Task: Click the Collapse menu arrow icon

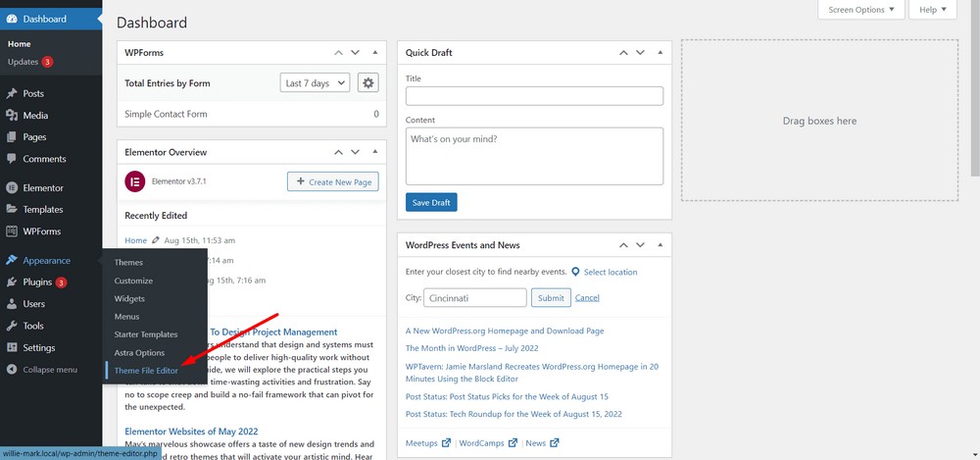Action: tap(11, 369)
